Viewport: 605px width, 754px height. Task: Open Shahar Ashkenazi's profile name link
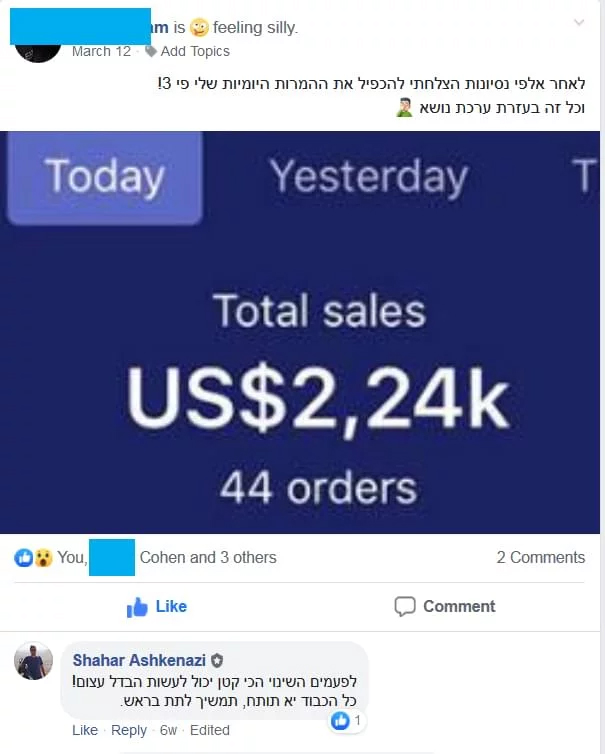pyautogui.click(x=139, y=660)
